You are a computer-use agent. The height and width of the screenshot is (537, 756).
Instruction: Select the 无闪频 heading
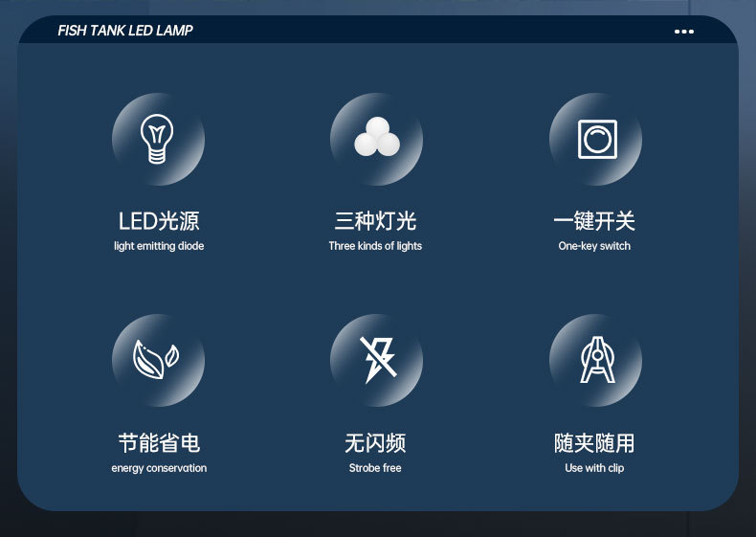tap(375, 443)
